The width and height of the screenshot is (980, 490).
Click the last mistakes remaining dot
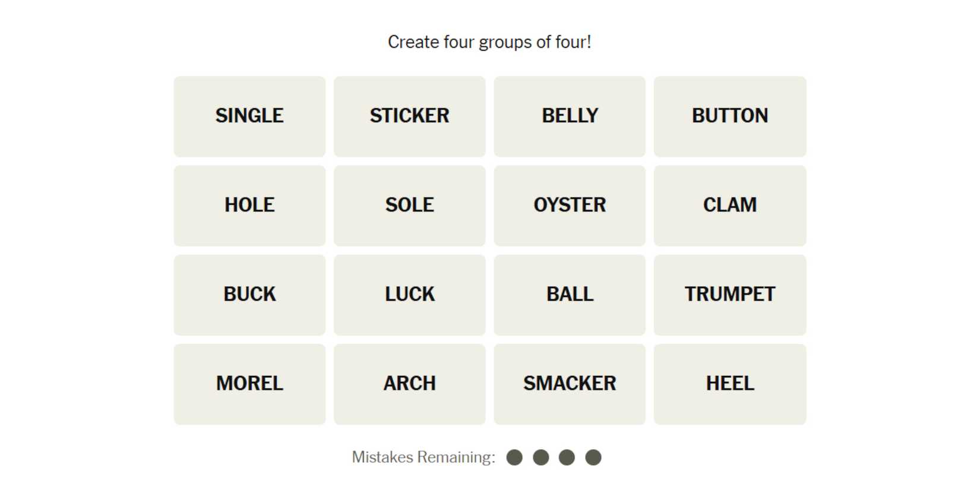tap(593, 457)
